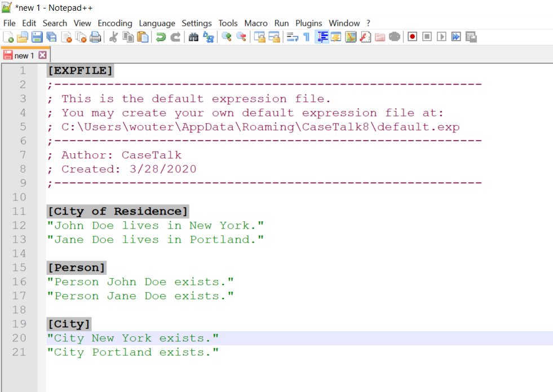
Task: Open the Edit menu
Action: pos(29,23)
